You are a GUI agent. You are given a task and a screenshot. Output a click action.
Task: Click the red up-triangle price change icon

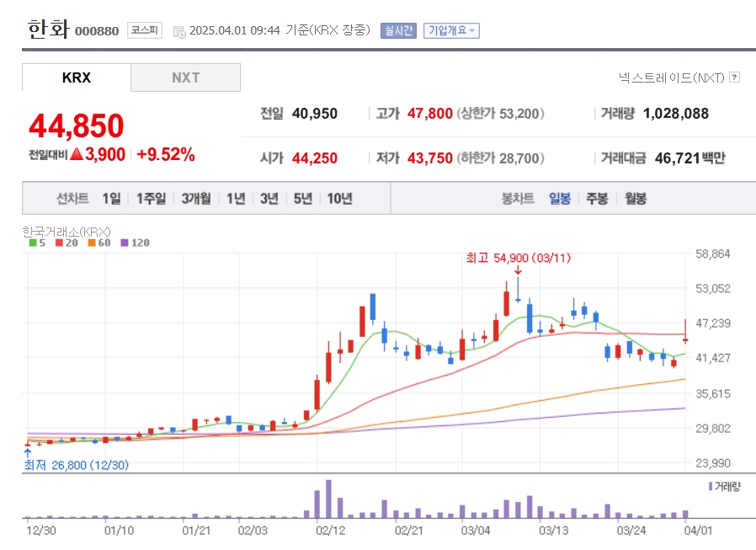pos(77,154)
